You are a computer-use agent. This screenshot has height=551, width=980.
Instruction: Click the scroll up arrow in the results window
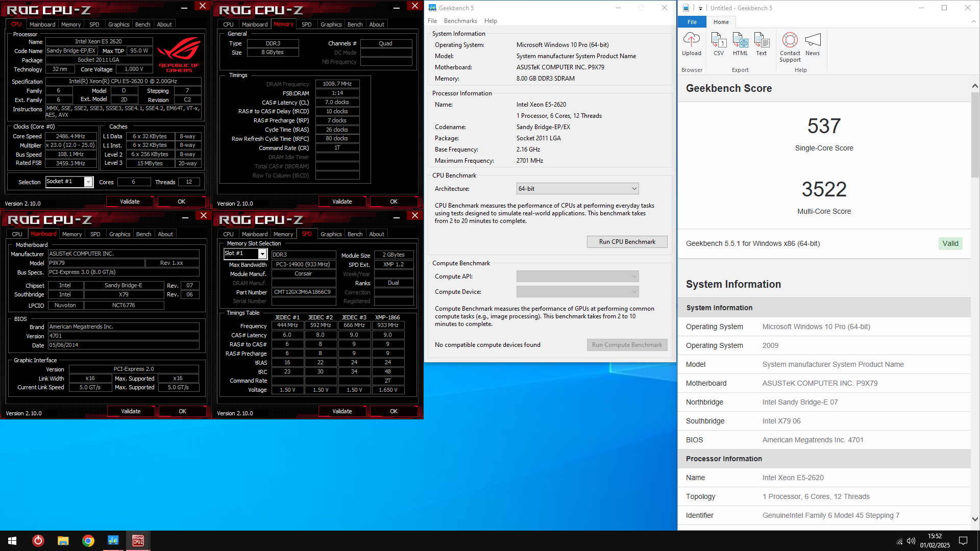click(x=975, y=86)
